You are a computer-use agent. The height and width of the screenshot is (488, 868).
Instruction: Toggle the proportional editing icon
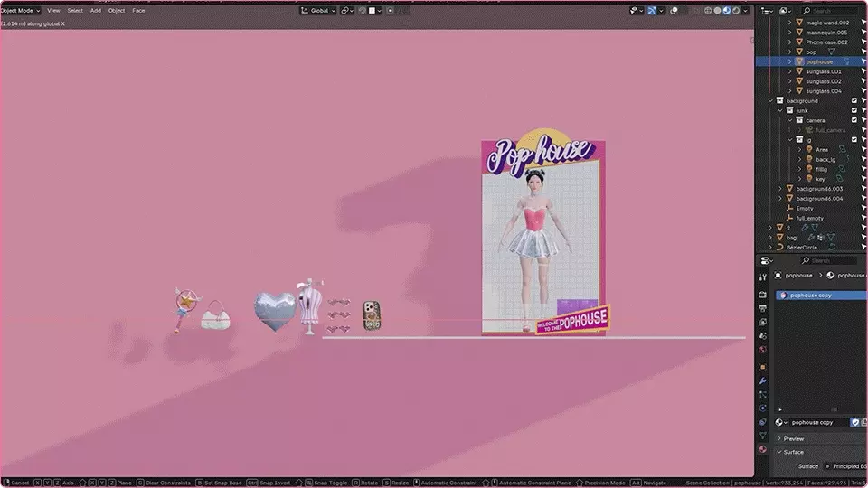click(x=391, y=11)
